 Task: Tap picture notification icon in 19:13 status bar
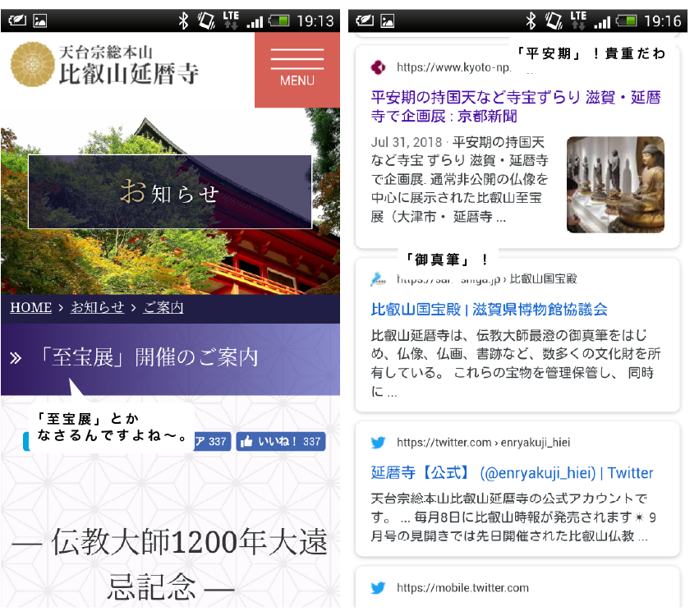pyautogui.click(x=39, y=21)
